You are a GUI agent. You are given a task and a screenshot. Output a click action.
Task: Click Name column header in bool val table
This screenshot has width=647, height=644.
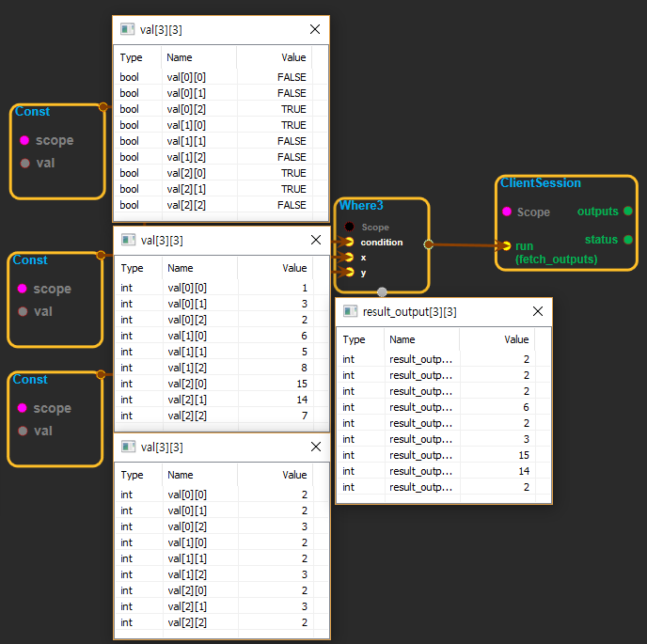(180, 57)
